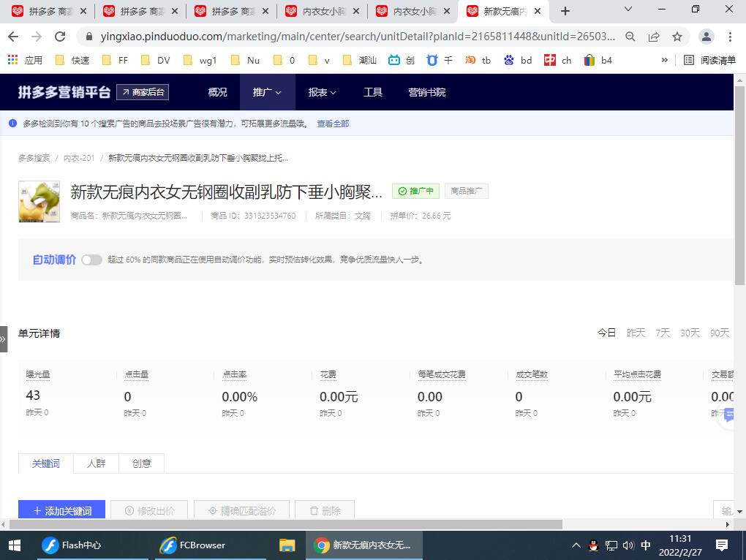Click the blue info icon in the notice bar
This screenshot has width=746, height=560.
(13, 124)
